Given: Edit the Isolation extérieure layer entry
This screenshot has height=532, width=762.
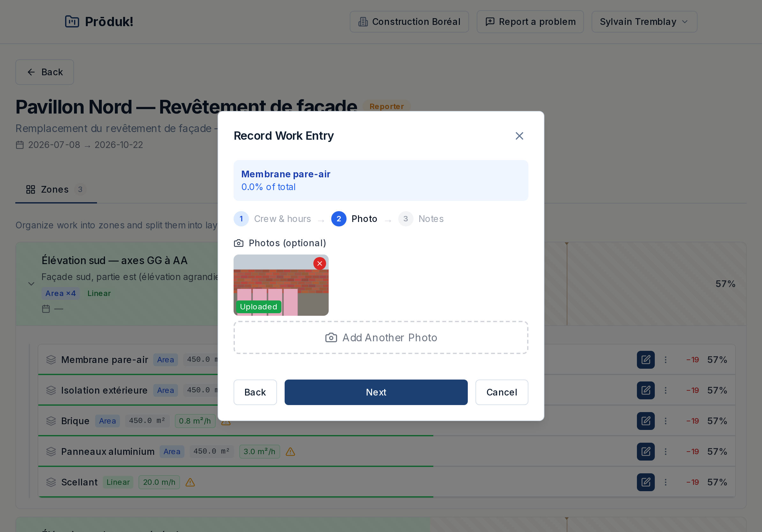Looking at the screenshot, I should click(646, 390).
